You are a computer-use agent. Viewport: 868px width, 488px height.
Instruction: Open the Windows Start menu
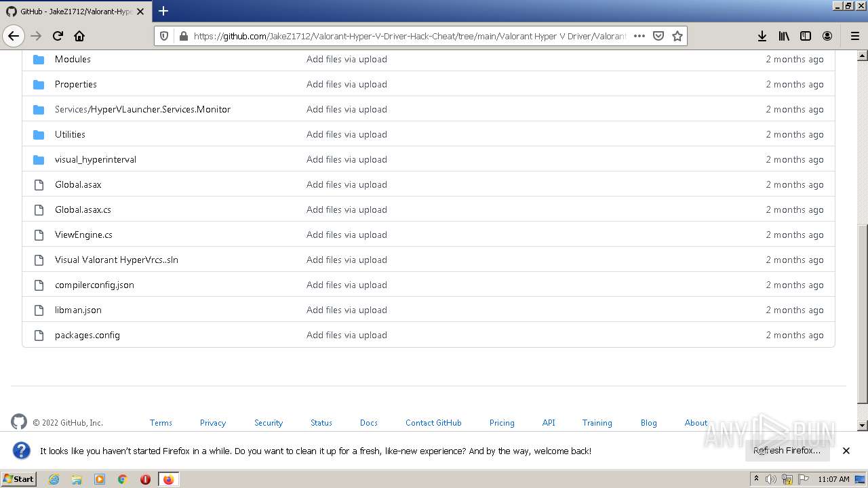click(19, 479)
